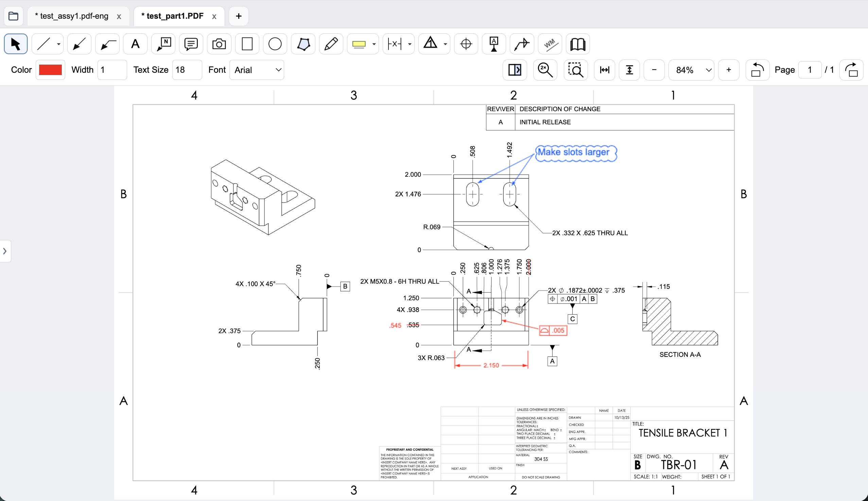868x501 pixels.
Task: Click the 'SECTION A-A' label
Action: (x=680, y=355)
